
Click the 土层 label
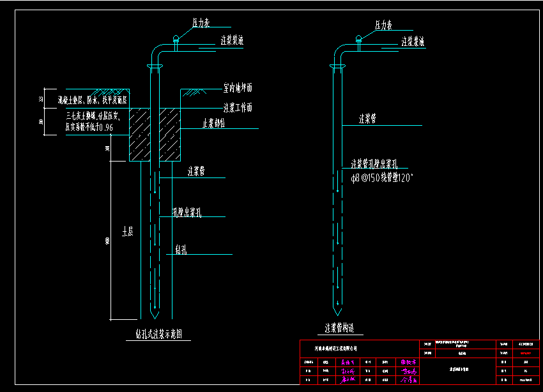(x=127, y=232)
